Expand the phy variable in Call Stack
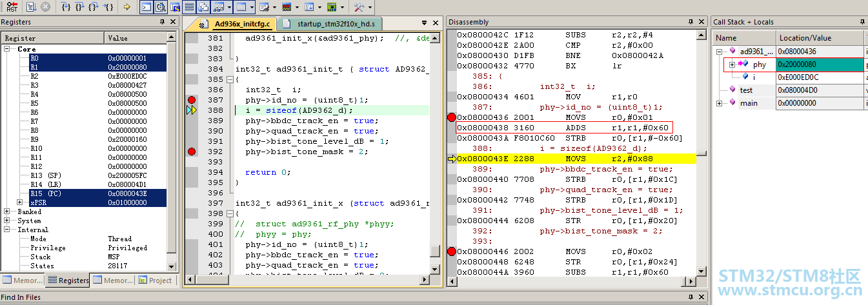868x305 pixels. [731, 64]
